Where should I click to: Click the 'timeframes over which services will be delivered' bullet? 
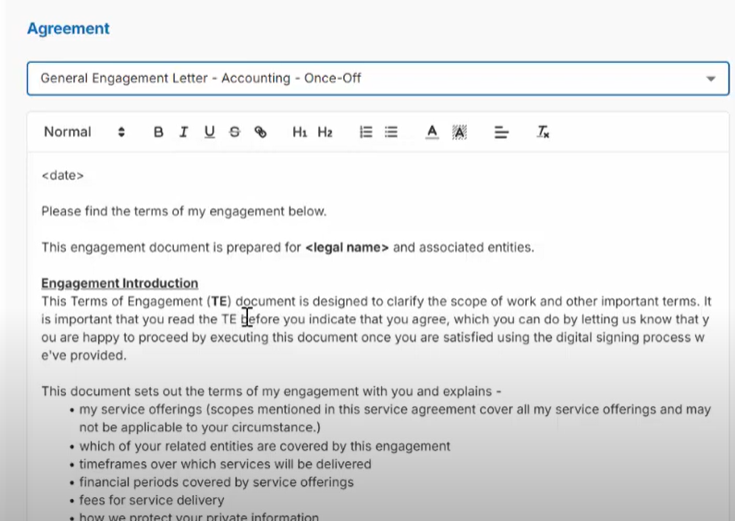point(225,464)
